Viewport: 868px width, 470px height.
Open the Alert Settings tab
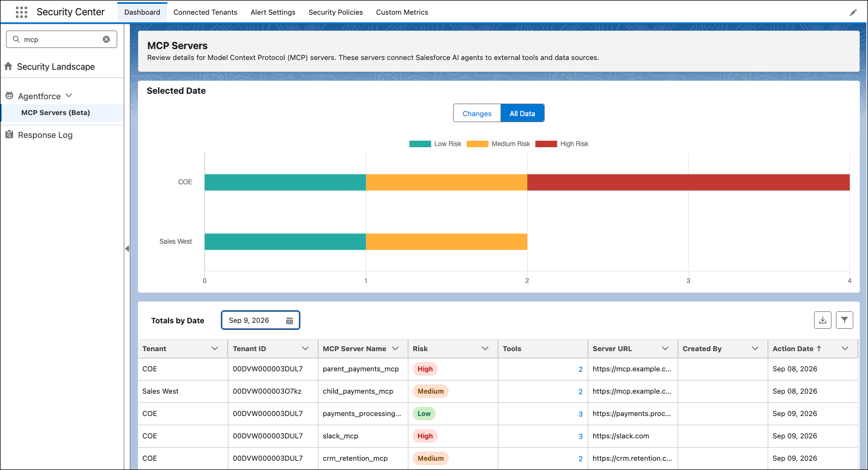273,12
